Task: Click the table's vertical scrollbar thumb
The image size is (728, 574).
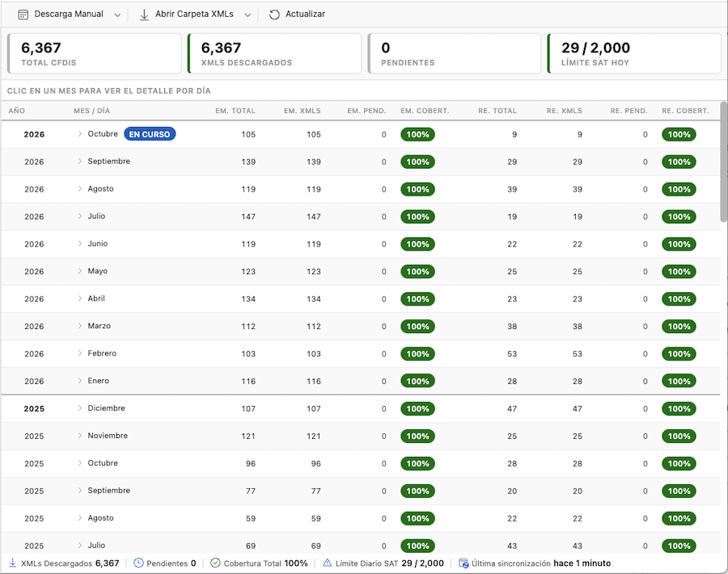Action: (x=724, y=162)
